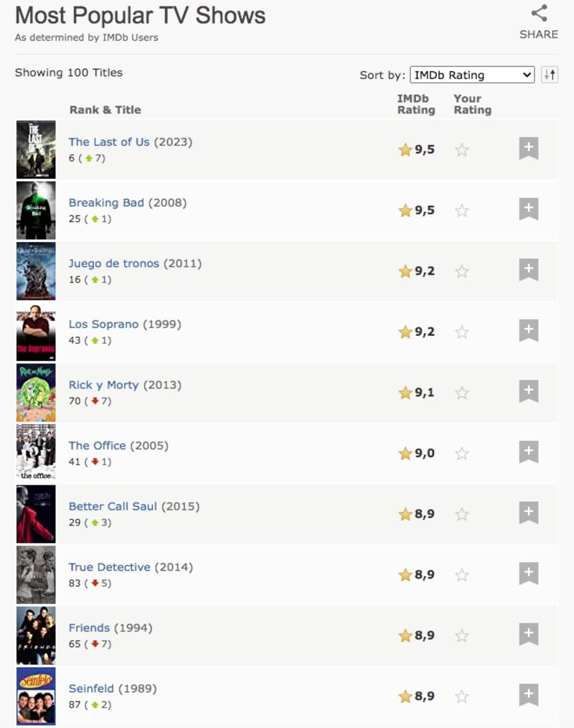Add Breaking Bad to watchlist
This screenshot has width=574, height=728.
point(529,210)
